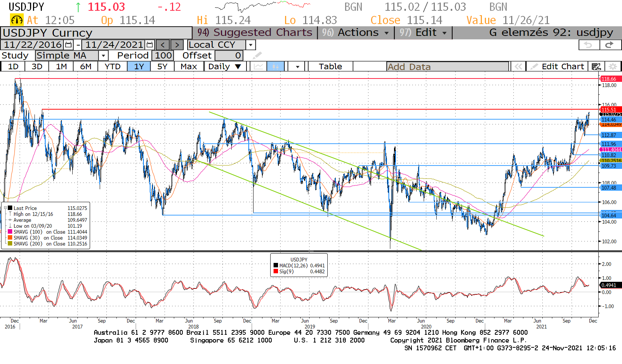Click the 107.48 blue level label
Image resolution: width=622 pixels, height=364 pixels.
(x=610, y=188)
